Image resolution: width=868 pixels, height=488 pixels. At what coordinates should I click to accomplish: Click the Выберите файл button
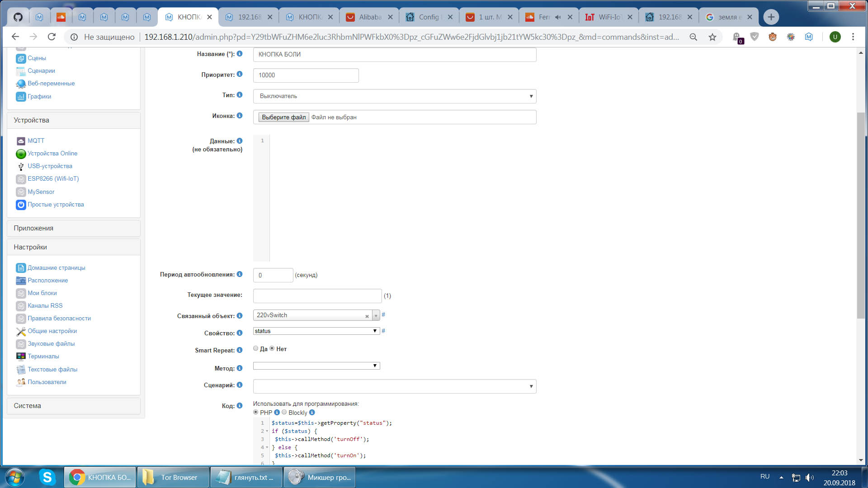283,117
